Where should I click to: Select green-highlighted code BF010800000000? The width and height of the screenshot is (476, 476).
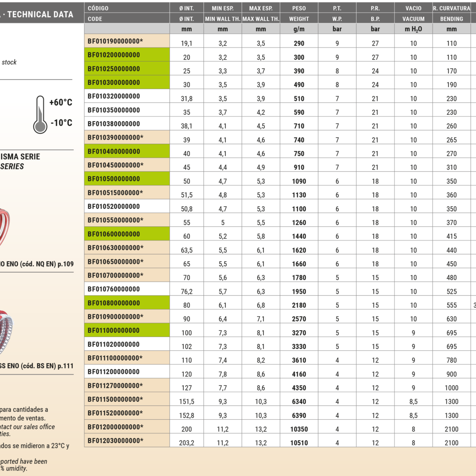[114, 303]
